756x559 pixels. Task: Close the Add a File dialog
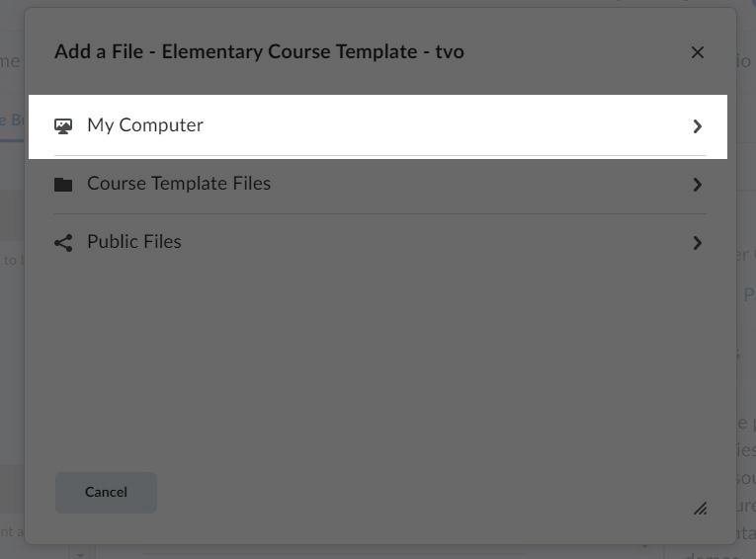click(x=697, y=52)
